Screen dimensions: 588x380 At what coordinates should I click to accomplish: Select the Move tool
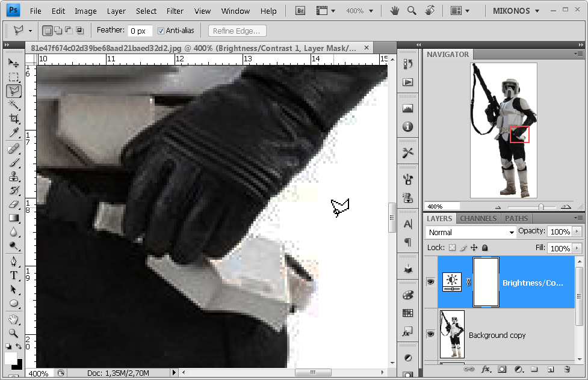(x=13, y=63)
